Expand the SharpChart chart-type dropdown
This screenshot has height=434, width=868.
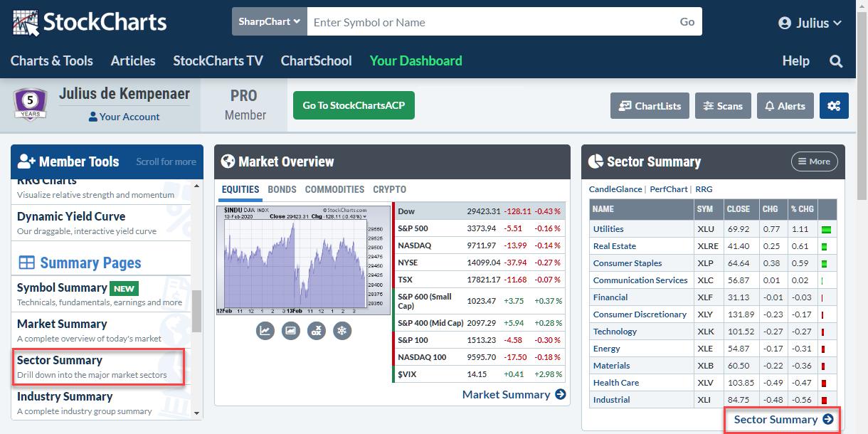pos(269,21)
